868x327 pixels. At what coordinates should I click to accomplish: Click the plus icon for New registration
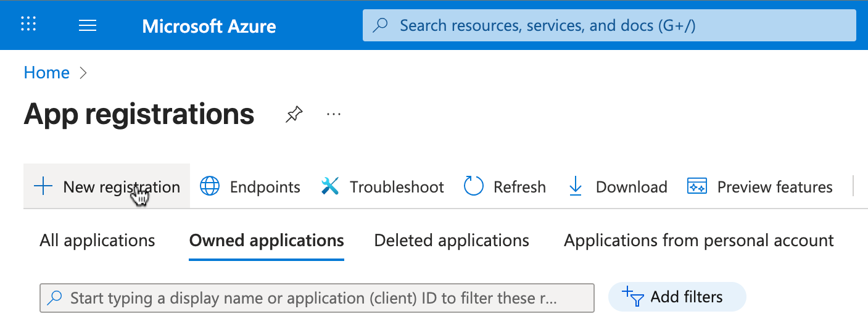pos(43,186)
